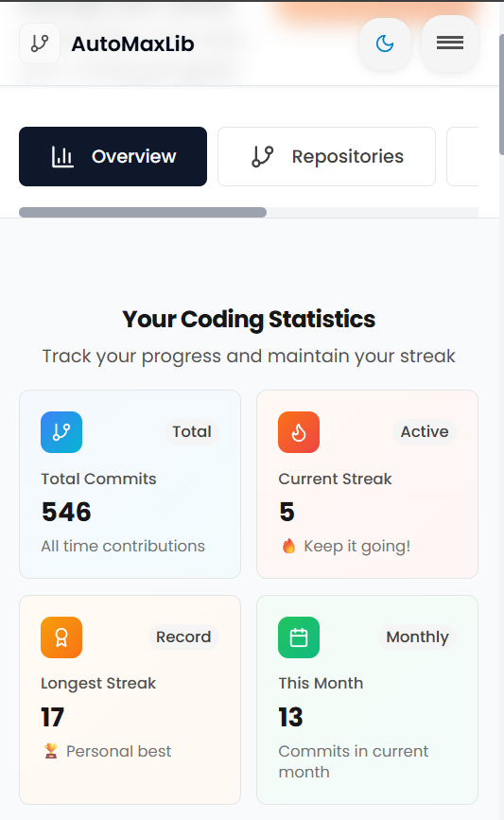Viewport: 504px width, 820px height.
Task: Click the orange flame Current Streak icon
Action: tap(299, 432)
